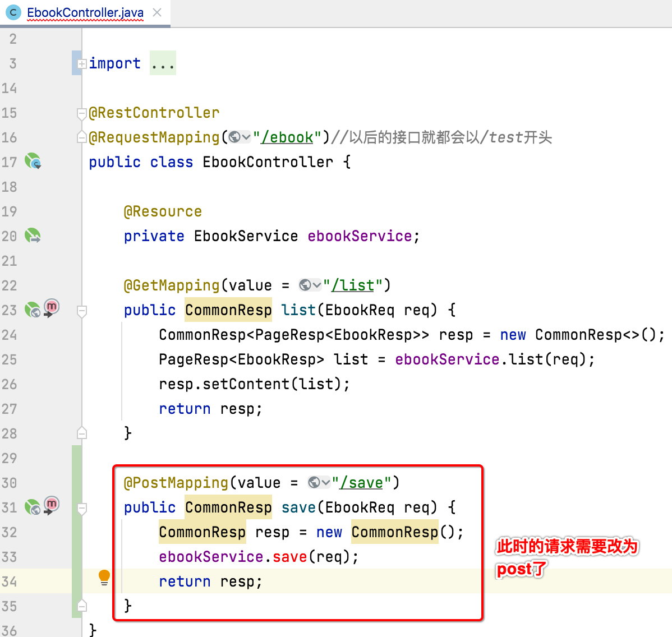The height and width of the screenshot is (637, 672).
Task: Click the EbookService type name
Action: tap(246, 236)
